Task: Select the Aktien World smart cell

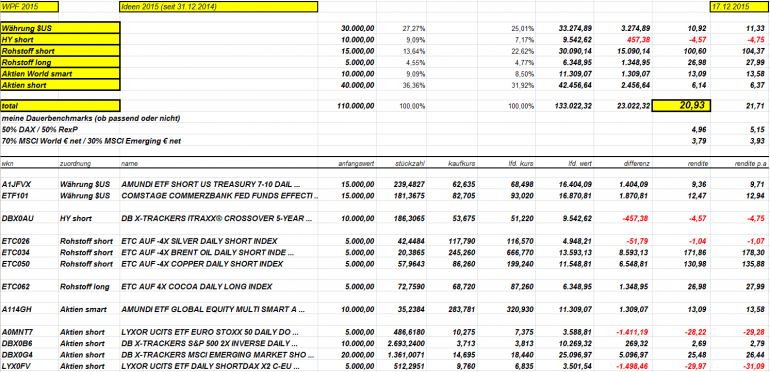Action: click(60, 74)
